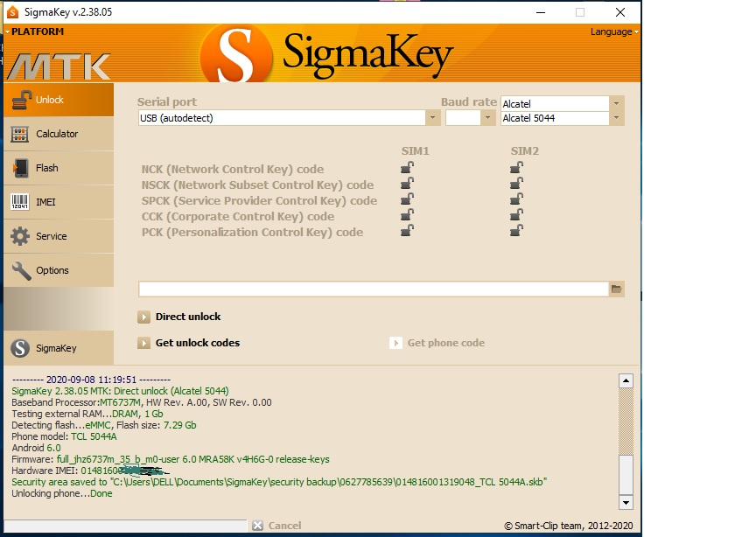This screenshot has width=756, height=537.
Task: Click the Get phone code button
Action: tap(437, 343)
